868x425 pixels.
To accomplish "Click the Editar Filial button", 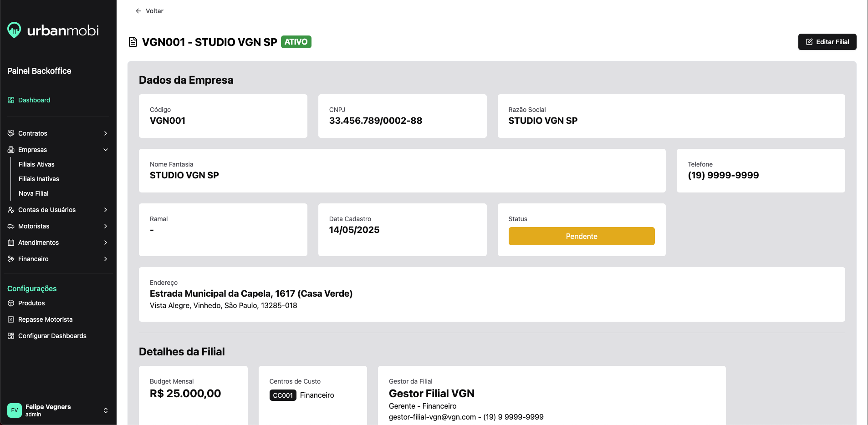I will pos(827,42).
